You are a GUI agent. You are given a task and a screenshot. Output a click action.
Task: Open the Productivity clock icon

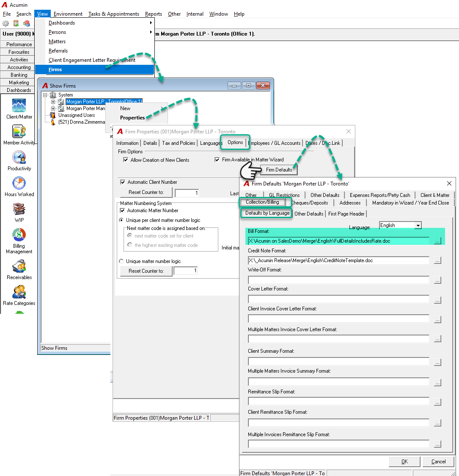(19, 157)
